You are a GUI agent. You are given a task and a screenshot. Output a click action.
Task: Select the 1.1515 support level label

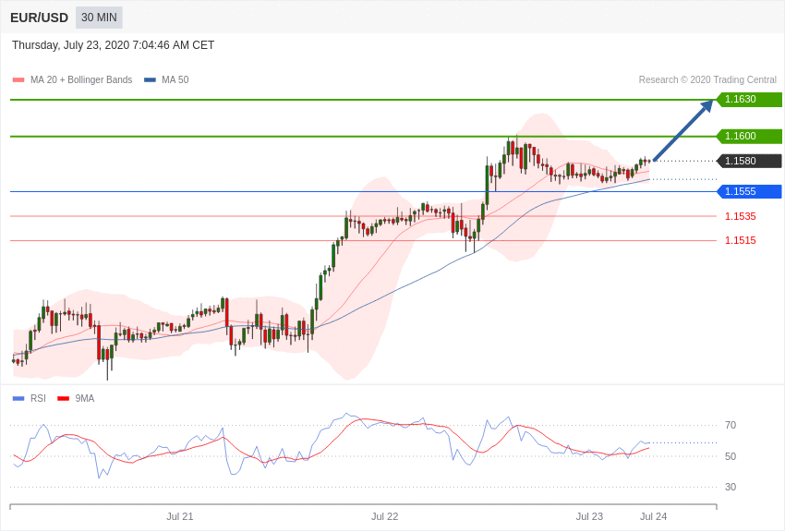click(741, 240)
